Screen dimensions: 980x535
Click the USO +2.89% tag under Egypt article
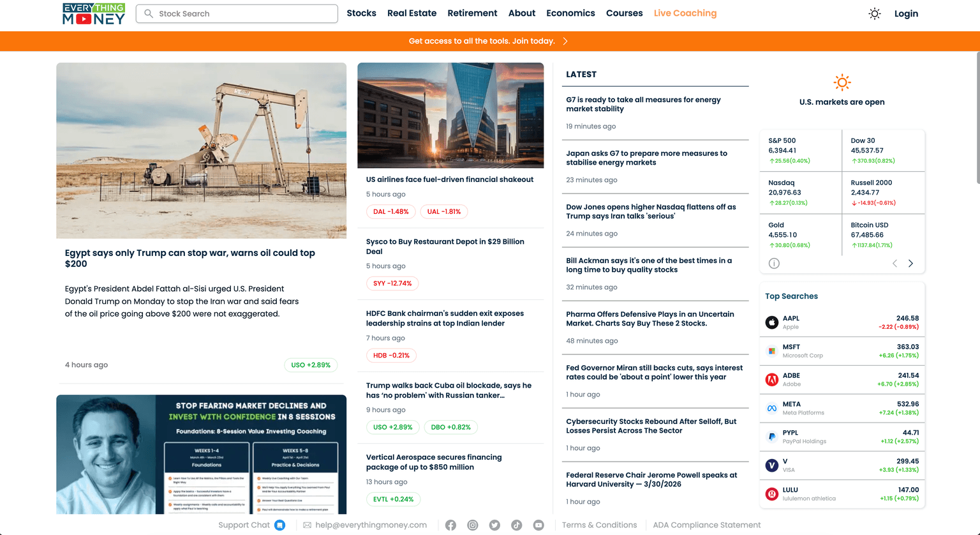(311, 365)
